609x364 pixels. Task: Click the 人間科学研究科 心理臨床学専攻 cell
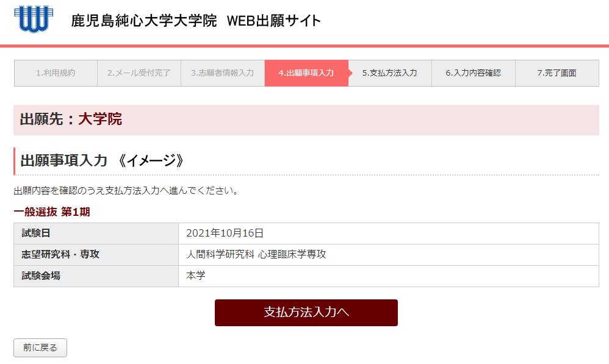tap(388, 255)
